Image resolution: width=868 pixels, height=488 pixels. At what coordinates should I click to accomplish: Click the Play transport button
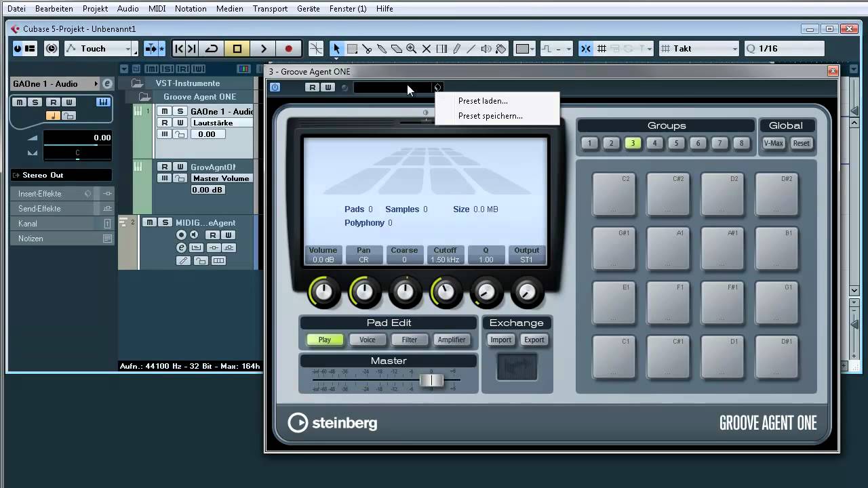point(263,49)
